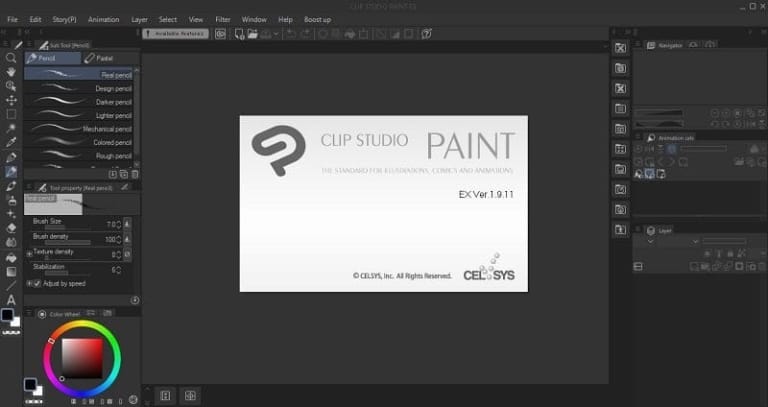Select the Zoom magnifier tool

[x=11, y=58]
